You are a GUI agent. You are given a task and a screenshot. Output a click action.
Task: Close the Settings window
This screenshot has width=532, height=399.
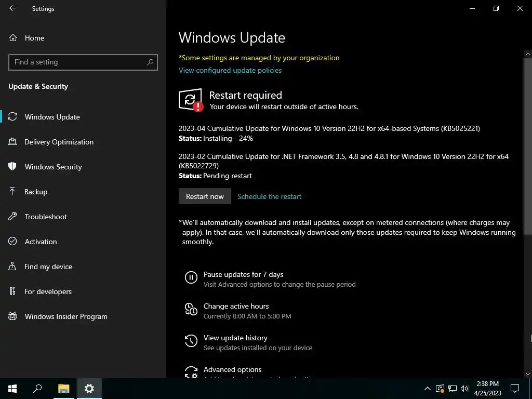[520, 8]
